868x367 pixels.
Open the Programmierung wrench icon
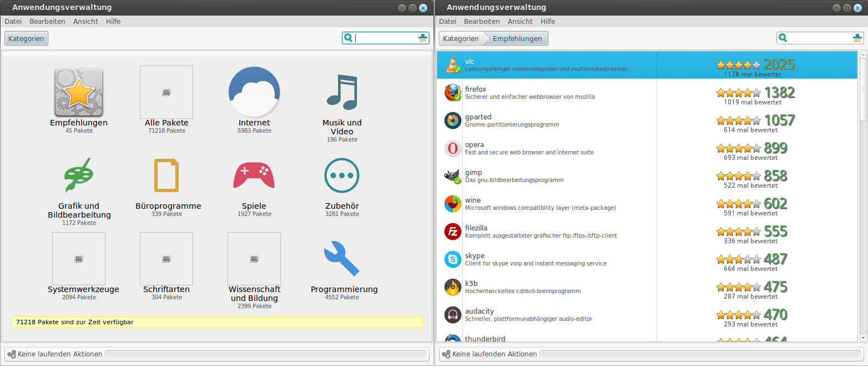click(x=342, y=258)
